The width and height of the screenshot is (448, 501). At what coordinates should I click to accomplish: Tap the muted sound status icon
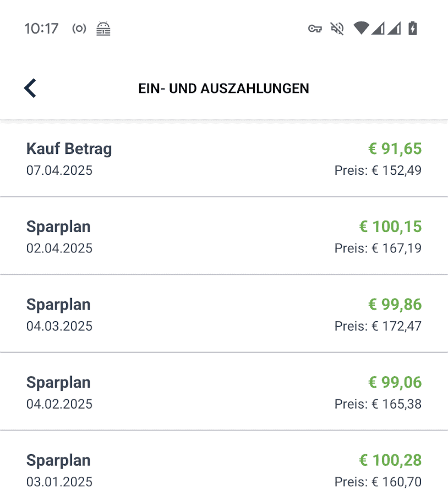[x=337, y=29]
